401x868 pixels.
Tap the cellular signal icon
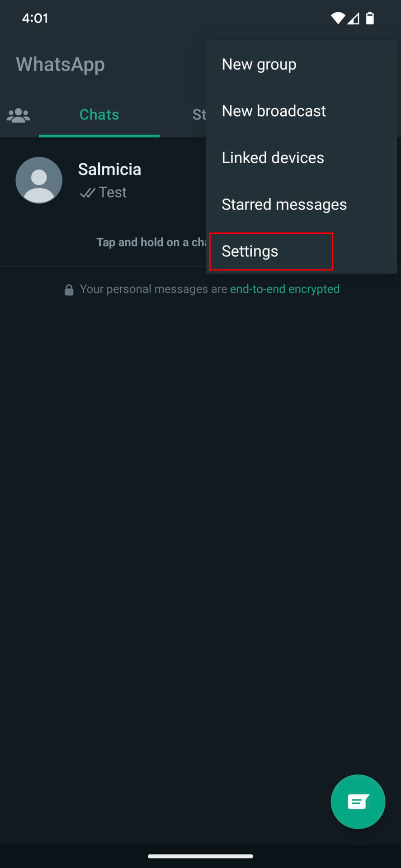tap(354, 18)
